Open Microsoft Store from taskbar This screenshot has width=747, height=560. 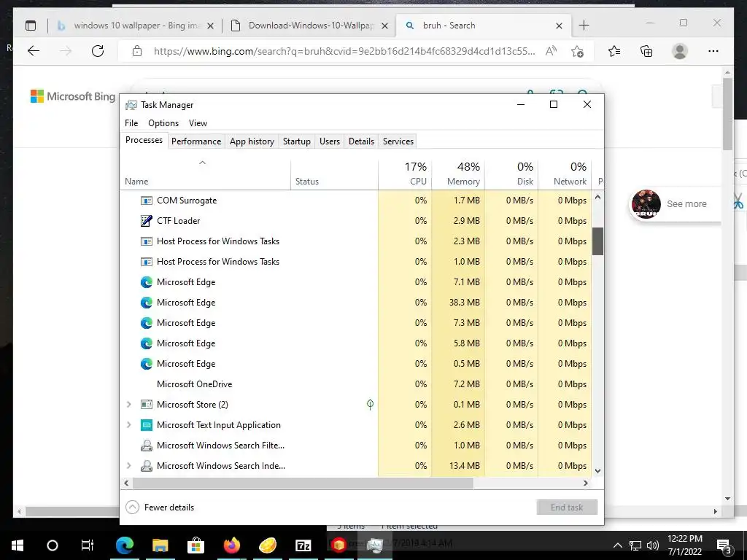pos(196,545)
